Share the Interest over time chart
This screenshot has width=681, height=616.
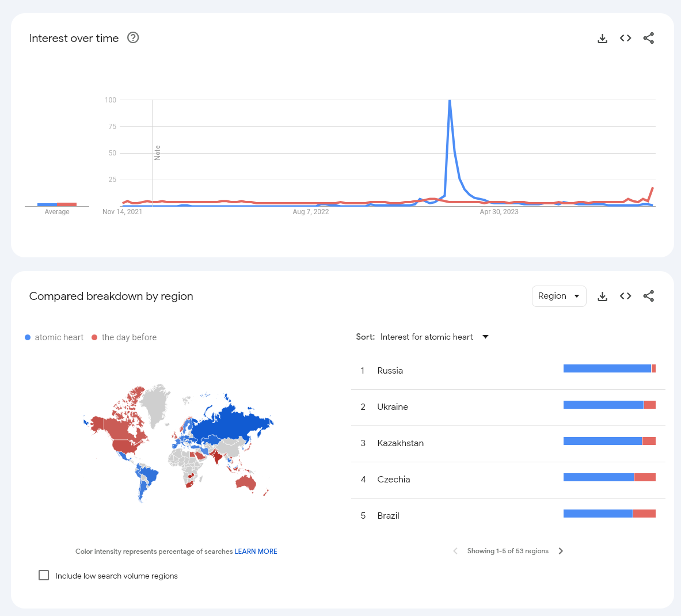[x=648, y=39]
